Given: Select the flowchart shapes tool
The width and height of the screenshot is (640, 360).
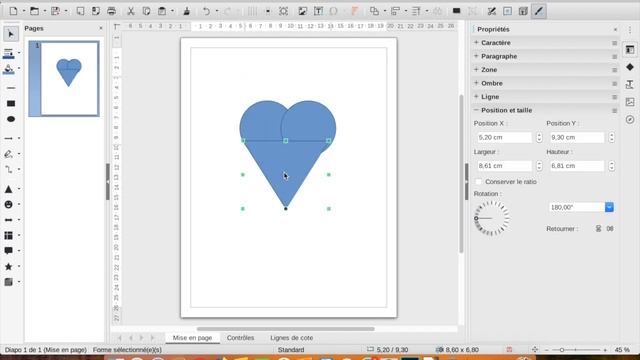Looking at the screenshot, I should click(8, 236).
